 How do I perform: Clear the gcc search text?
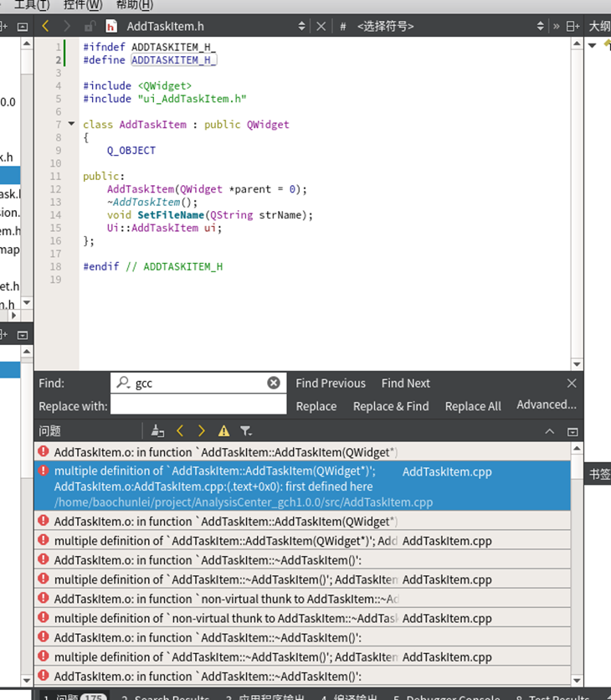[x=274, y=383]
